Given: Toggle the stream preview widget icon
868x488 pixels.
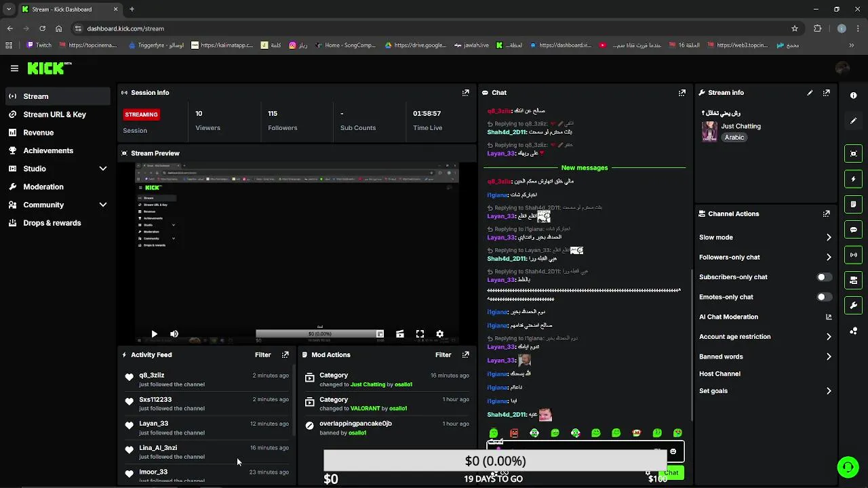Looking at the screenshot, I should click(x=854, y=154).
